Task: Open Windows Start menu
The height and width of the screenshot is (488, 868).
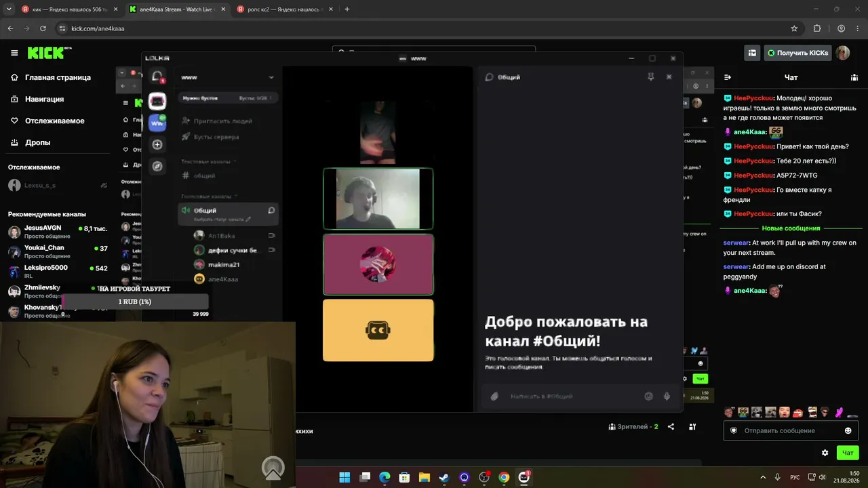Action: (x=344, y=477)
